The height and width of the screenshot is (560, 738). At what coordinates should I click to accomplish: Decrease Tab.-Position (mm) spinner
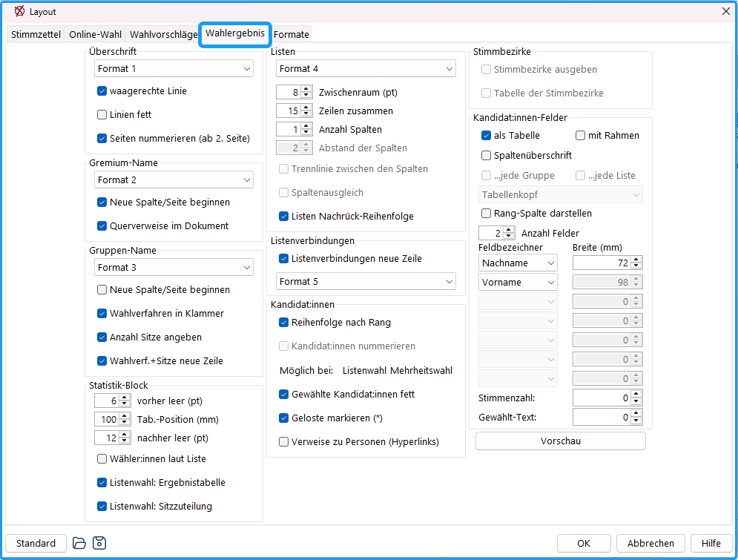pos(125,422)
